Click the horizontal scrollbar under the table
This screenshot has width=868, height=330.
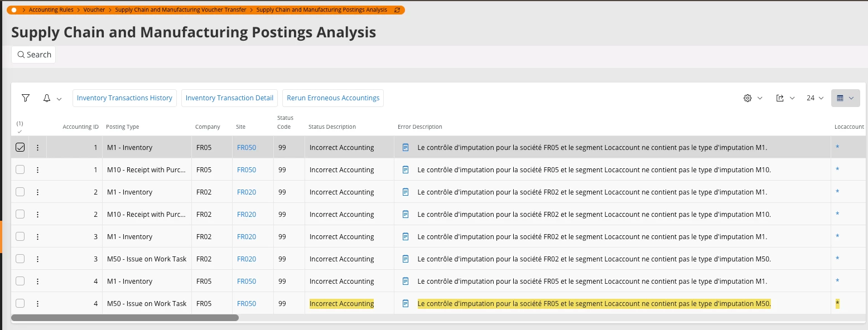[x=125, y=318]
